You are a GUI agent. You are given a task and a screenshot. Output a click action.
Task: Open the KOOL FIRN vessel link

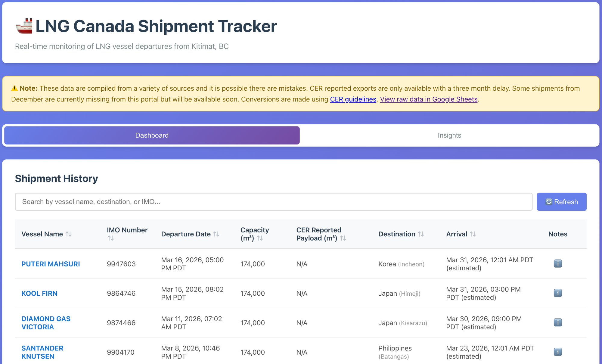pyautogui.click(x=39, y=294)
